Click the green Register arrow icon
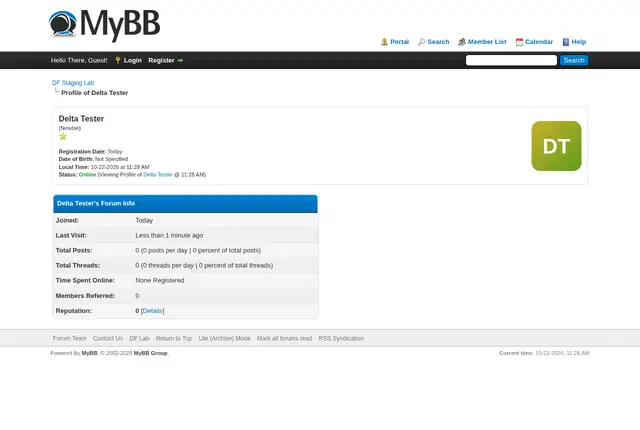This screenshot has height=430, width=640. click(180, 60)
